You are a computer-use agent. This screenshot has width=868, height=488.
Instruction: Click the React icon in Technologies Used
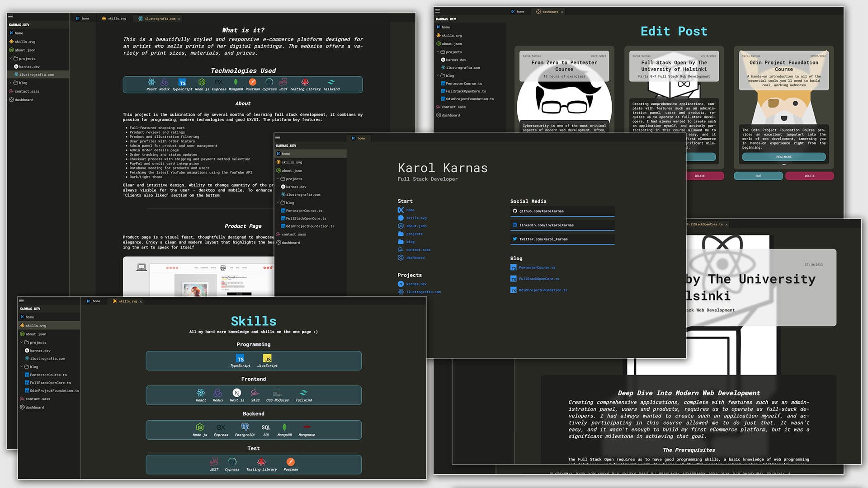[151, 82]
